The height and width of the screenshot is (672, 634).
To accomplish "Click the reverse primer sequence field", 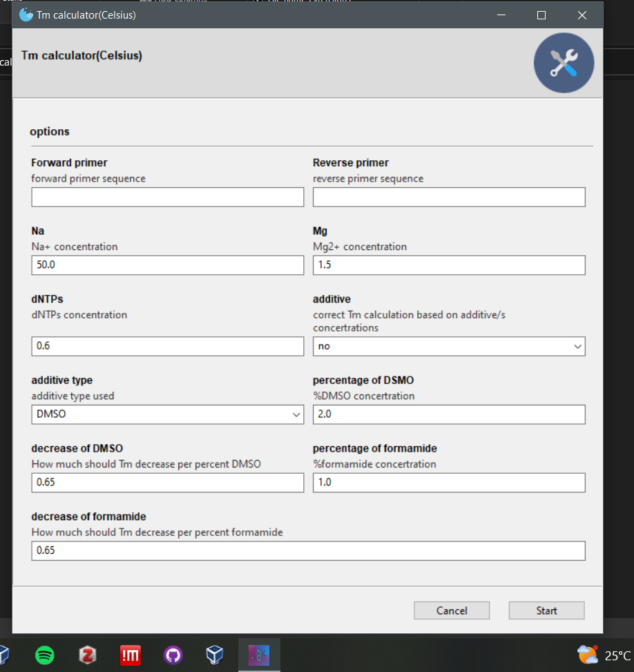I will coord(449,197).
